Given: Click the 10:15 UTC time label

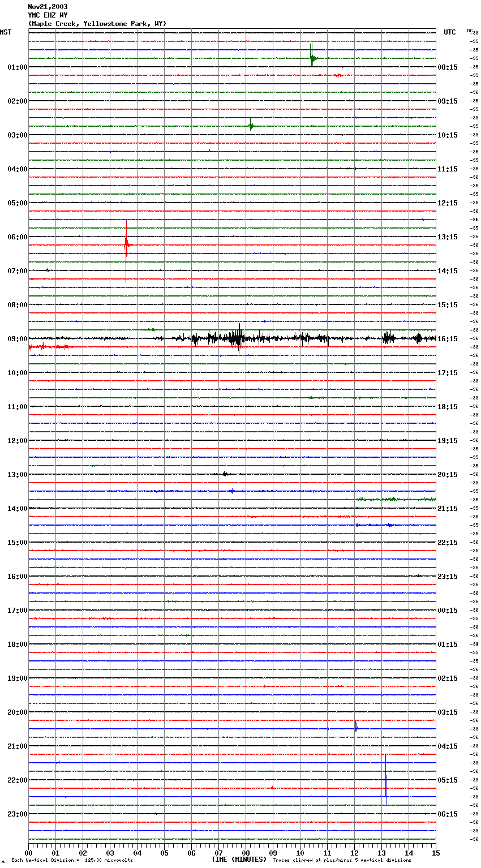Looking at the screenshot, I should pos(448,135).
